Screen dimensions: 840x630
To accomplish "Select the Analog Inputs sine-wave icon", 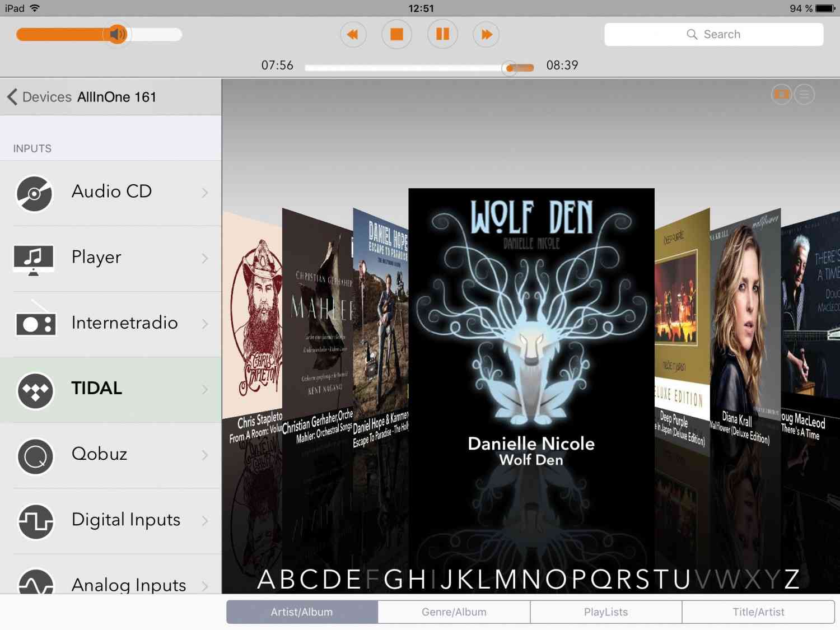I will click(x=35, y=582).
